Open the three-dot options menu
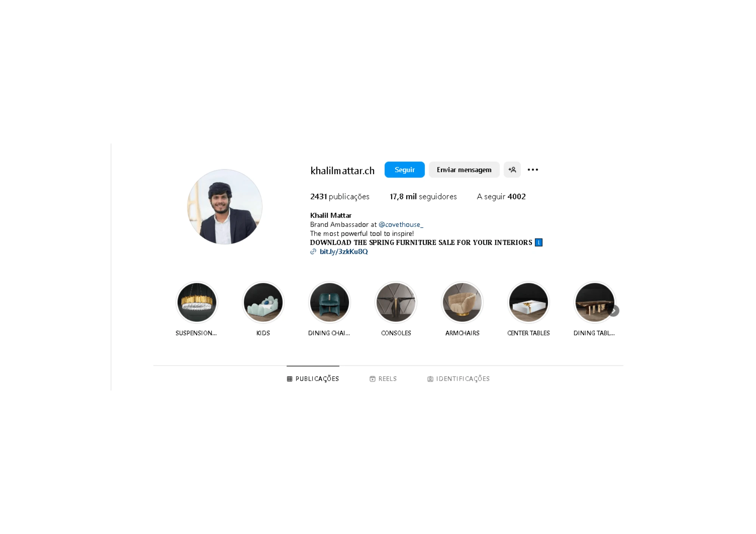Screen dimensions: 756x534 [533, 170]
